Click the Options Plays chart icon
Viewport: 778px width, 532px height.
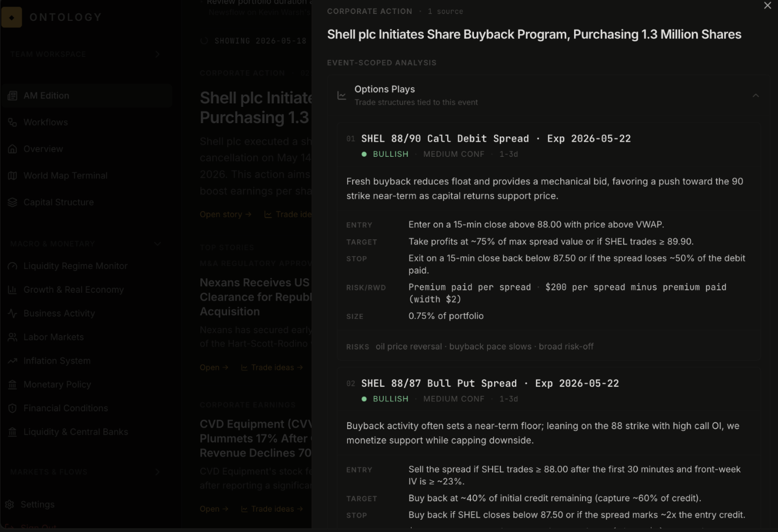pos(342,95)
